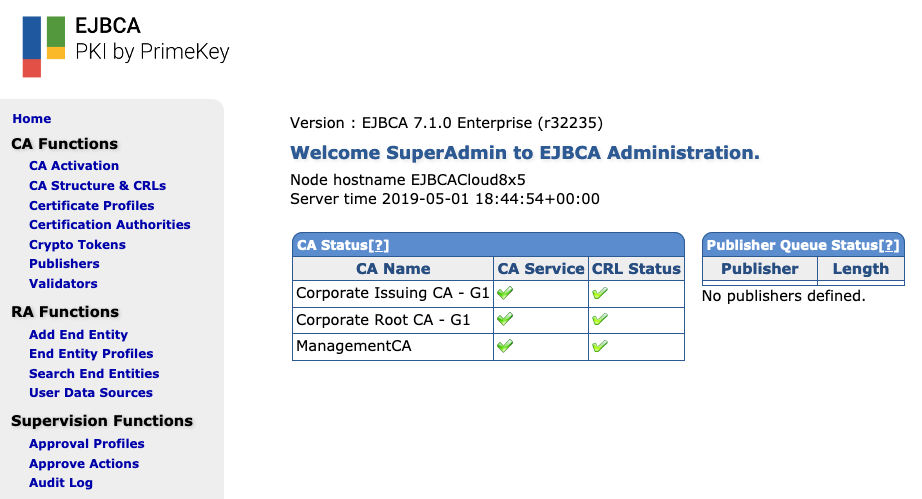Open the CA Status help [?] link
The width and height of the screenshot is (922, 499).
pyautogui.click(x=379, y=245)
